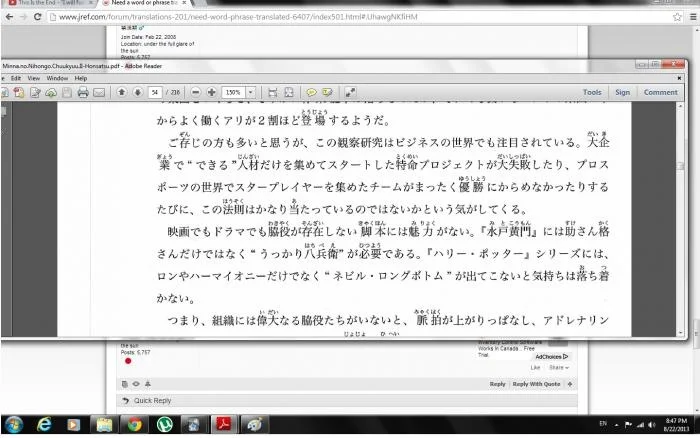
Task: Click the Edit/sign document toolbar icon
Action: tap(35, 92)
